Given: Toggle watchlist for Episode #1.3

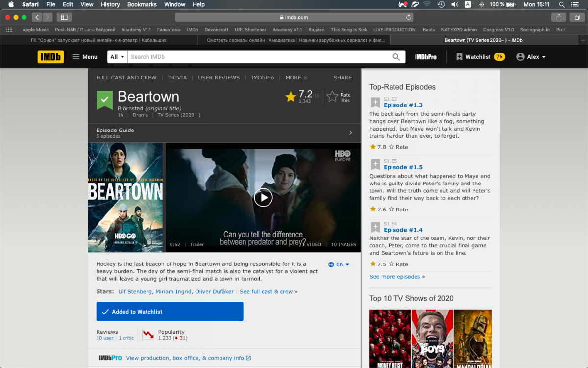Looking at the screenshot, I should (x=375, y=103).
